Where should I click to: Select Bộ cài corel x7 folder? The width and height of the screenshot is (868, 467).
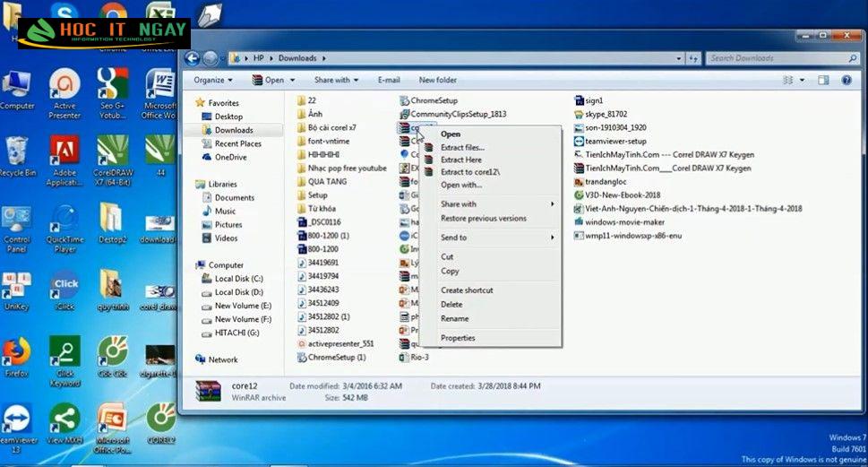click(331, 128)
